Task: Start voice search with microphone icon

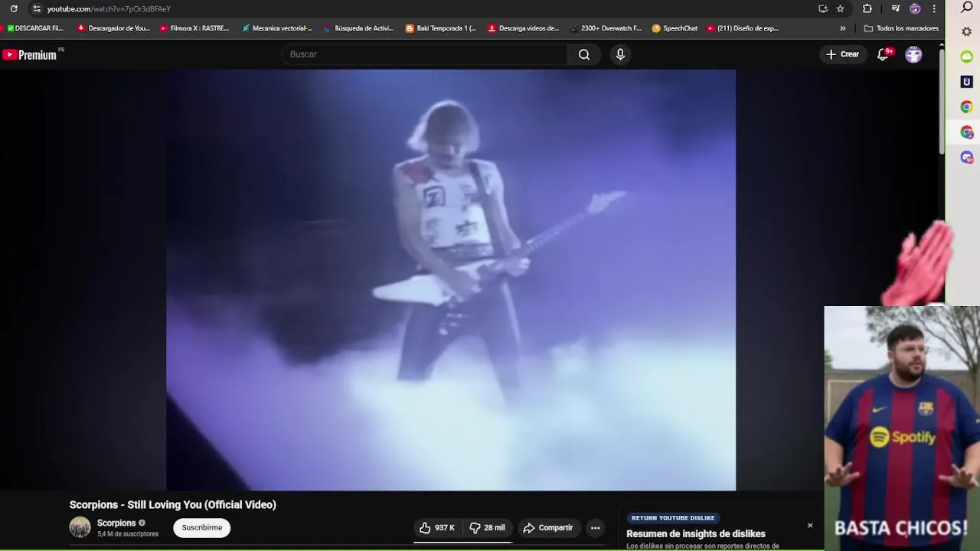Action: pos(620,54)
